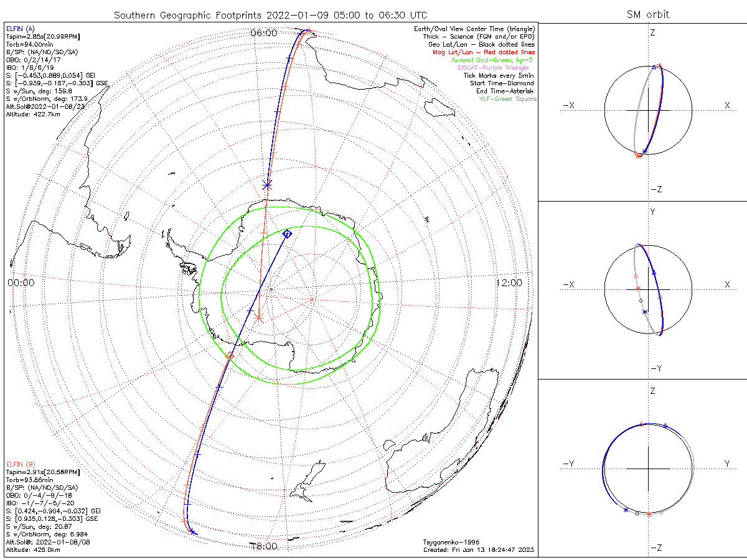Click the red Mag Lat/Lon legend entry
747x560 pixels.
click(484, 52)
